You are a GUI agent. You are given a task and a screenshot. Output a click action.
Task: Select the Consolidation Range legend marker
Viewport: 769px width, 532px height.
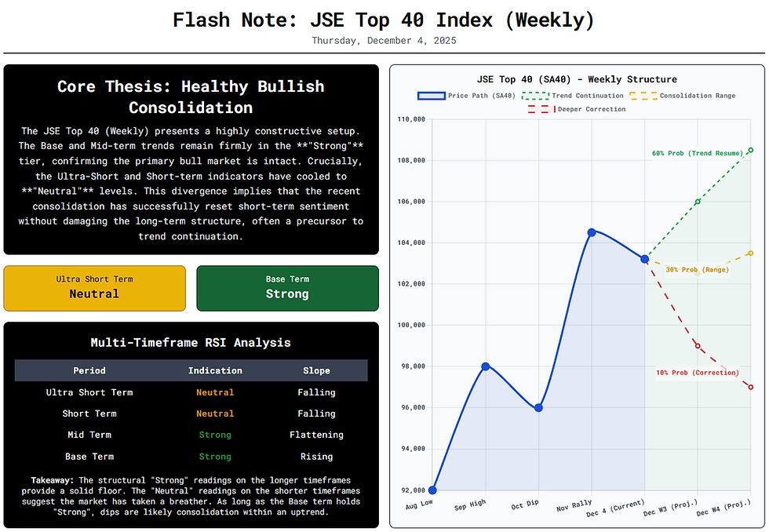tap(645, 95)
